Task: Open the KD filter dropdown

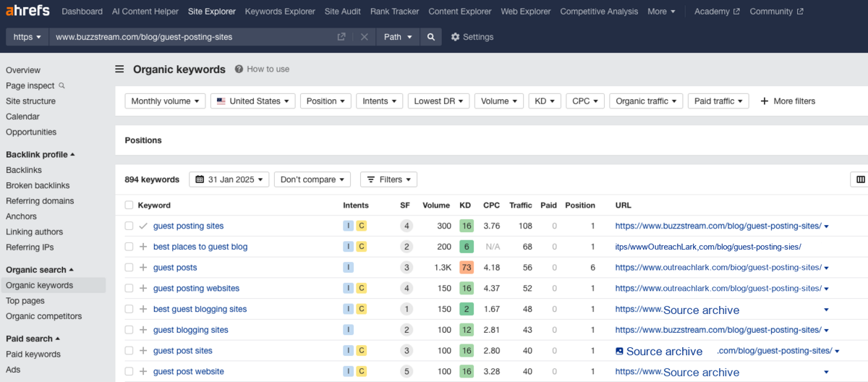Action: (544, 101)
